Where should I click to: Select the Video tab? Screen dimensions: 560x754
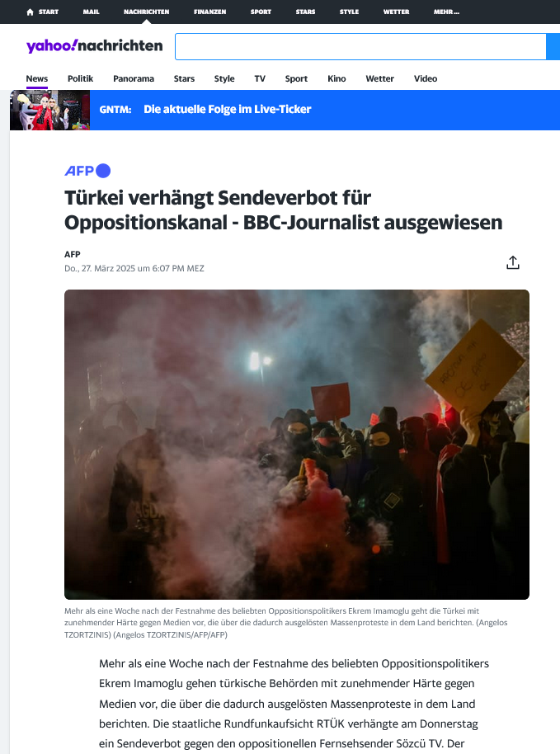pyautogui.click(x=426, y=78)
